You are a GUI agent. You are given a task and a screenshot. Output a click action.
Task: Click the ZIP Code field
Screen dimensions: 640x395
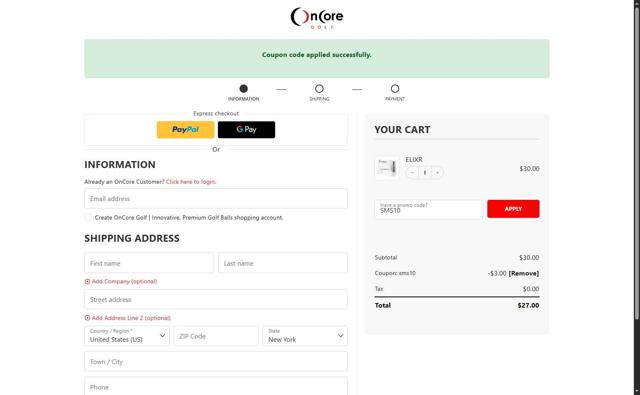(x=216, y=336)
